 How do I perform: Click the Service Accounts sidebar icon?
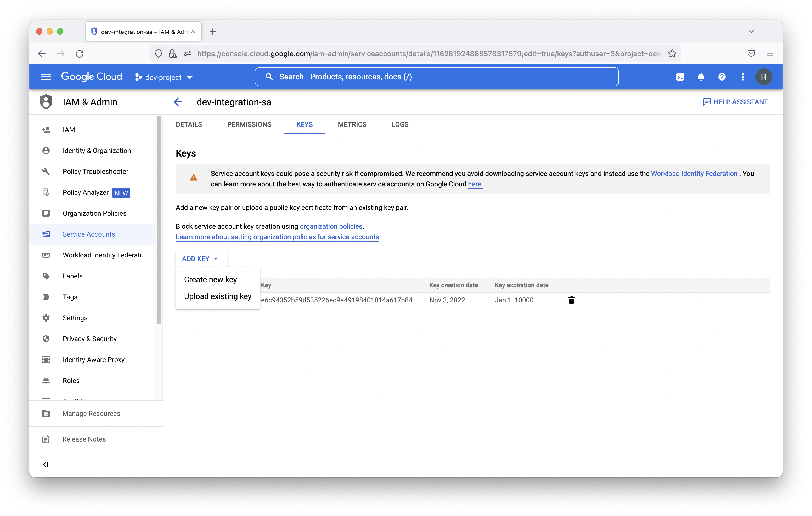(x=46, y=234)
